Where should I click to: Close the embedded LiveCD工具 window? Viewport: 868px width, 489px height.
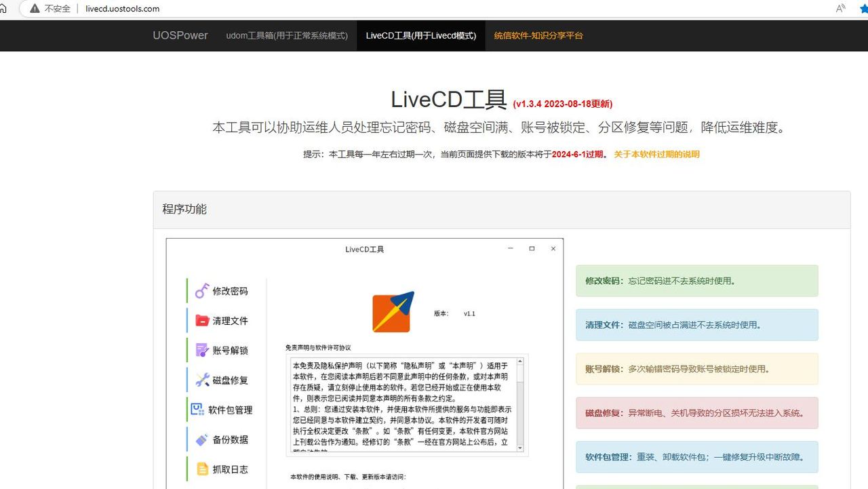tap(553, 249)
